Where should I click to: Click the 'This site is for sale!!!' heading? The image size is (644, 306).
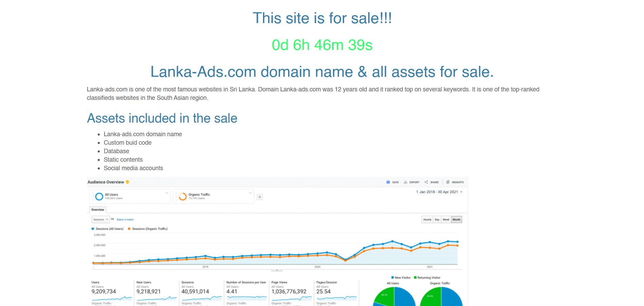coord(322,18)
